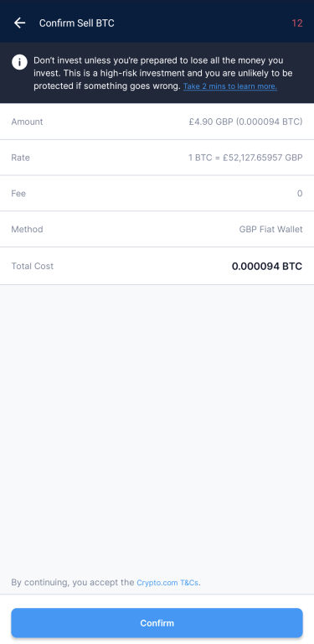Tap the Method row label

[27, 229]
